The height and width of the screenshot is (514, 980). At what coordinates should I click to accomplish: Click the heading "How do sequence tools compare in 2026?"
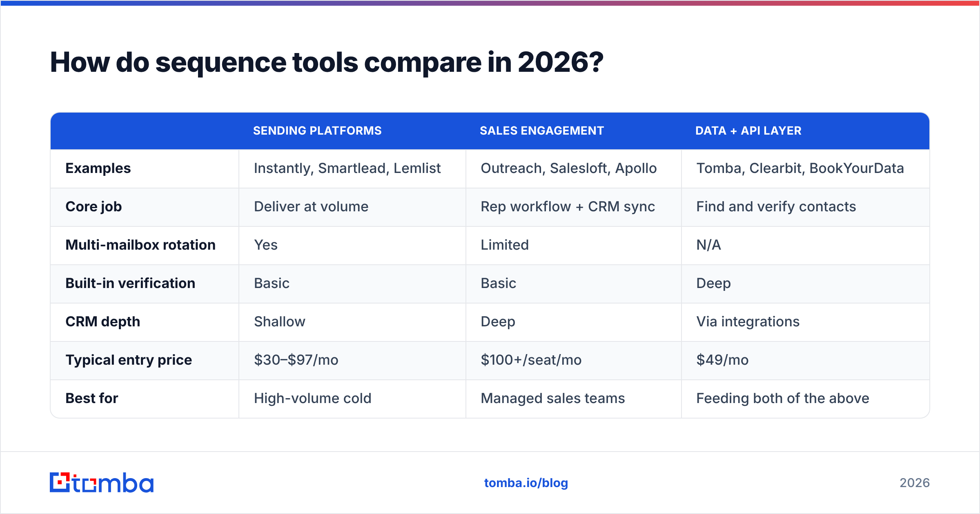point(327,62)
